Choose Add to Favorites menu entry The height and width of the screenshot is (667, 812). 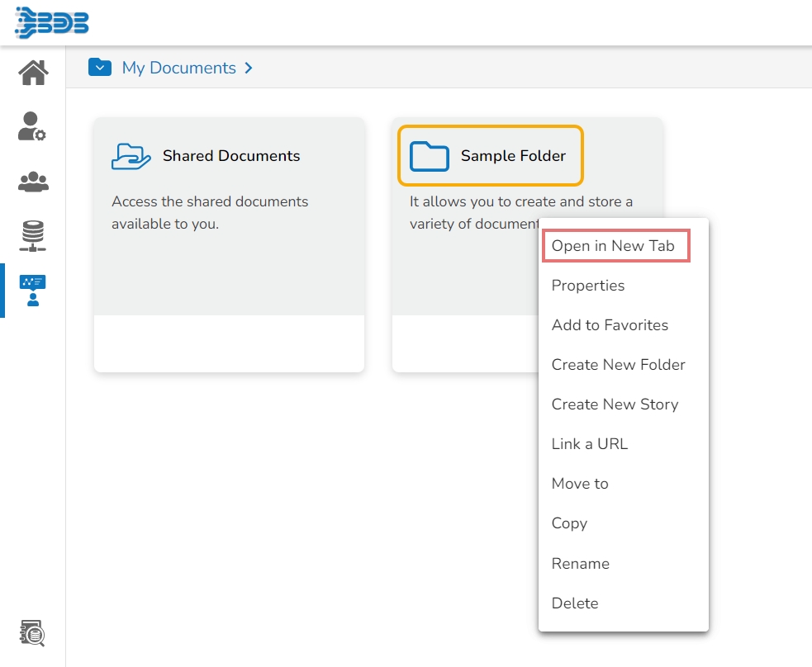(x=610, y=325)
